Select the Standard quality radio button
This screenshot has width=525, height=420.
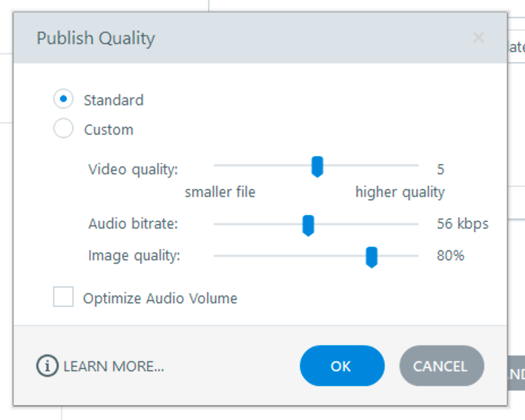[x=63, y=100]
